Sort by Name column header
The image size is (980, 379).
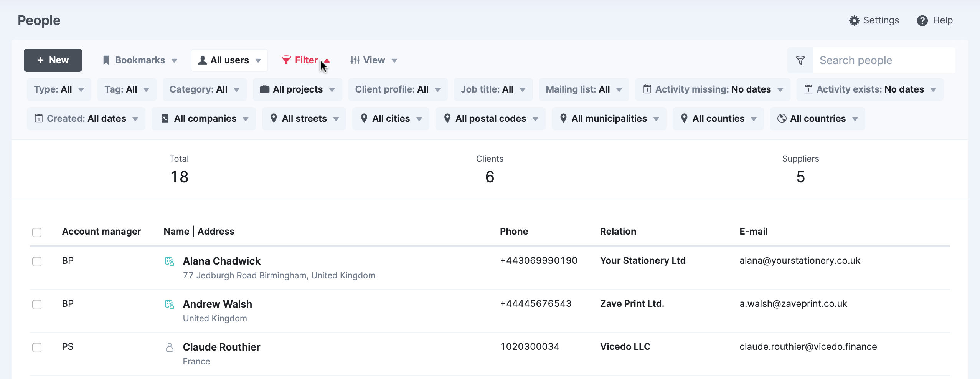coord(177,232)
